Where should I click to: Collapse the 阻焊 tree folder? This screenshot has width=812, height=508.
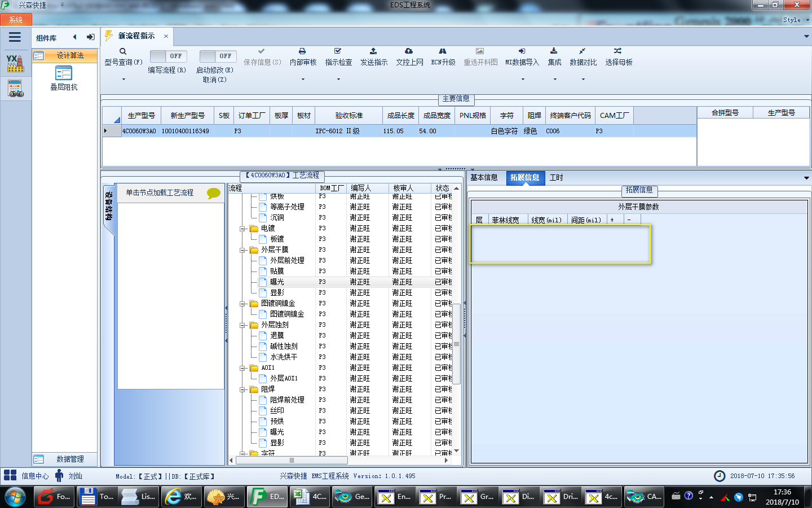pyautogui.click(x=242, y=389)
